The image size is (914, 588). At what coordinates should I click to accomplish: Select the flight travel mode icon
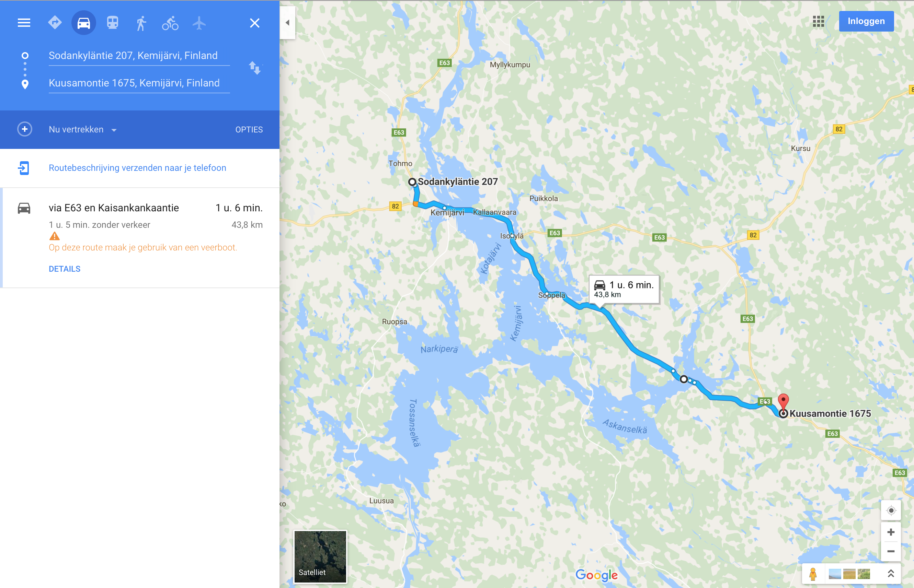pyautogui.click(x=199, y=23)
